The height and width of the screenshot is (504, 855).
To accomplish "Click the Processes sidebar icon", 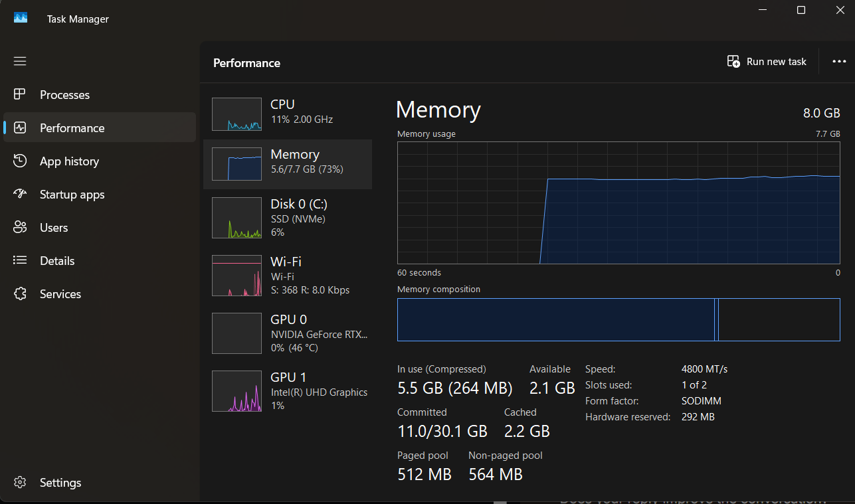I will click(x=20, y=95).
